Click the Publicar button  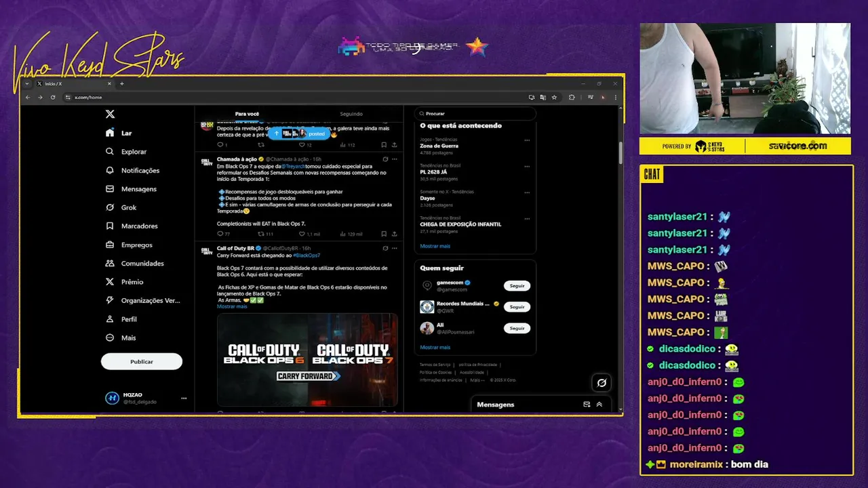tap(142, 361)
